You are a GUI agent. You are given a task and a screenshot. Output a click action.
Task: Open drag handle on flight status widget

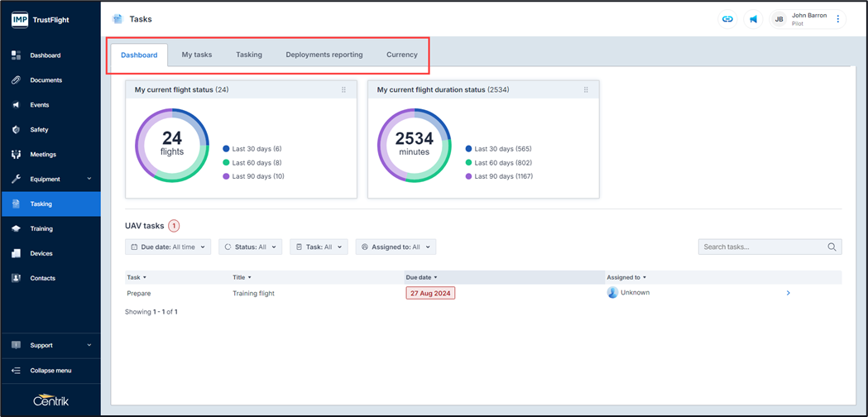pyautogui.click(x=343, y=90)
